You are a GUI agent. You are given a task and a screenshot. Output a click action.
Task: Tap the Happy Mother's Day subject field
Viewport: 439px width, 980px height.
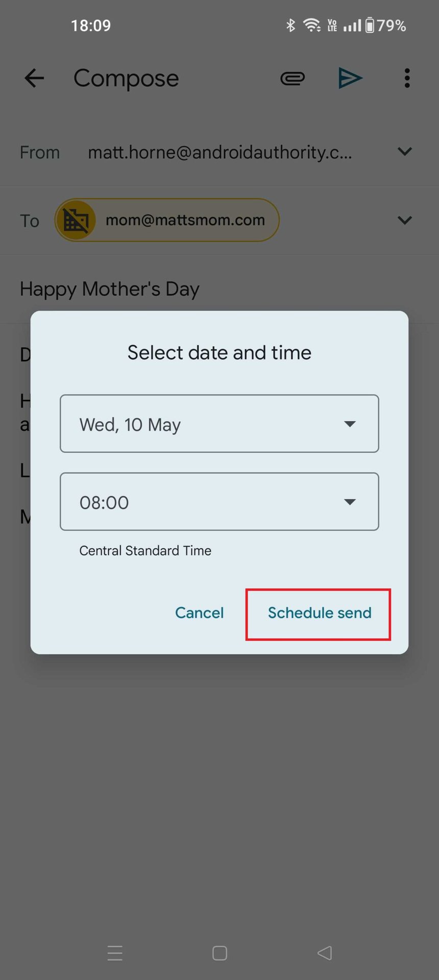tap(110, 289)
